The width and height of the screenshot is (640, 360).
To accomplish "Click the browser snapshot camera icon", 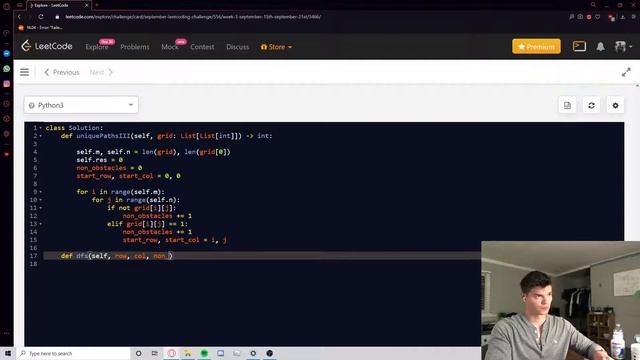I will pos(580,17).
